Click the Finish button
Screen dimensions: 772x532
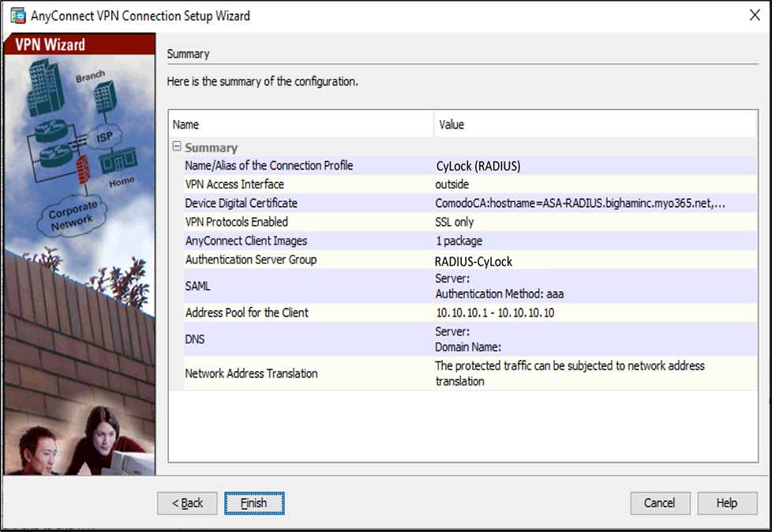coord(253,503)
